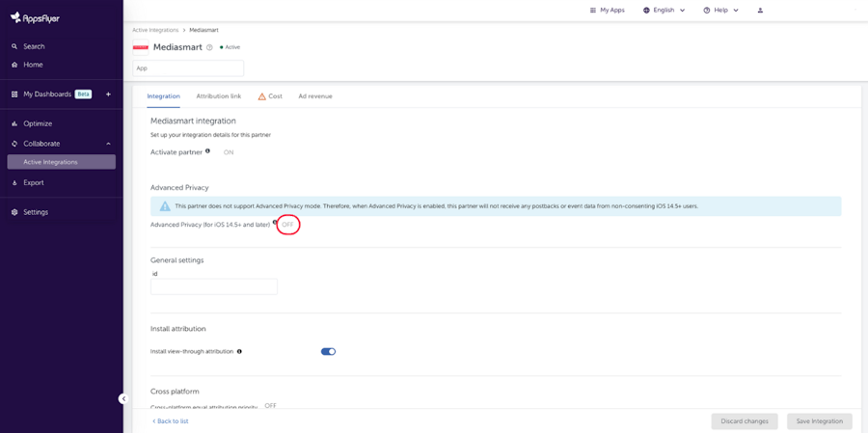Click the warning triangle on Cost tab
This screenshot has height=433, width=868.
pos(261,96)
